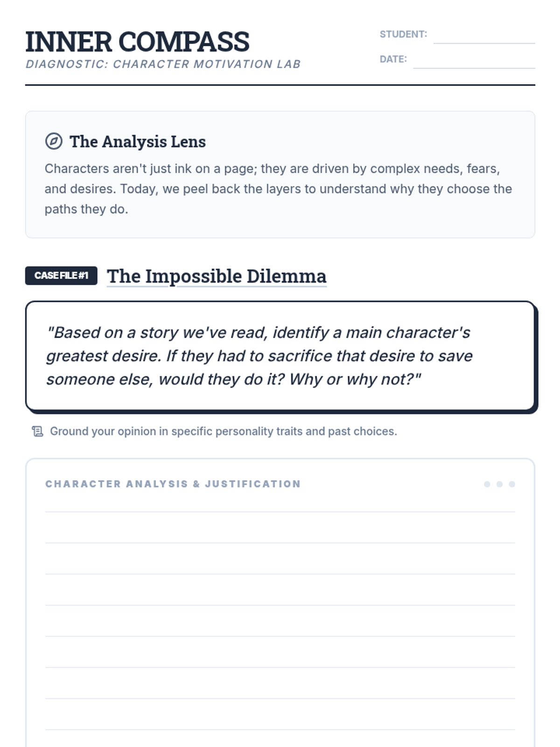
Task: Click the quoted dilemma prompt box
Action: [x=280, y=356]
